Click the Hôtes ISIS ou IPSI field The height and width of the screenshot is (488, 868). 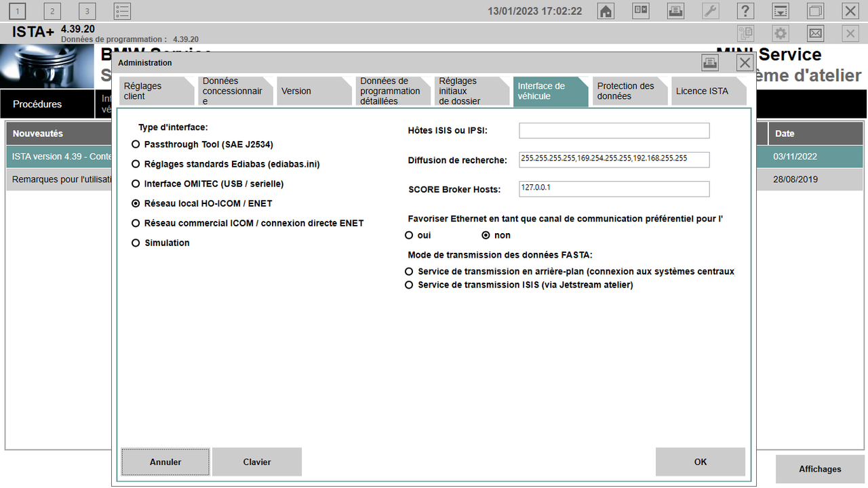(x=614, y=131)
